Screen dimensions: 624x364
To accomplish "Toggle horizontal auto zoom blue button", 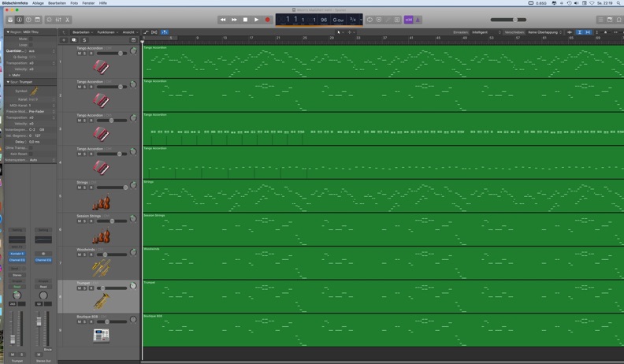I will [588, 32].
